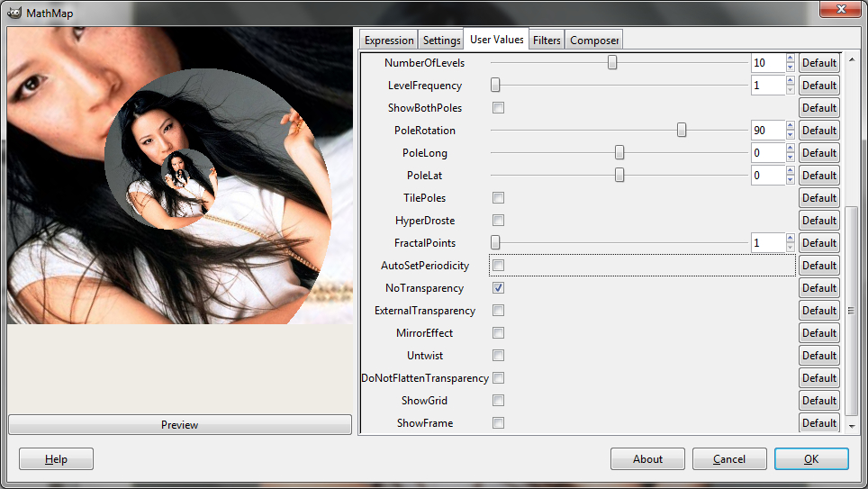Enable the Untwist checkbox
The width and height of the screenshot is (868, 489).
[498, 356]
